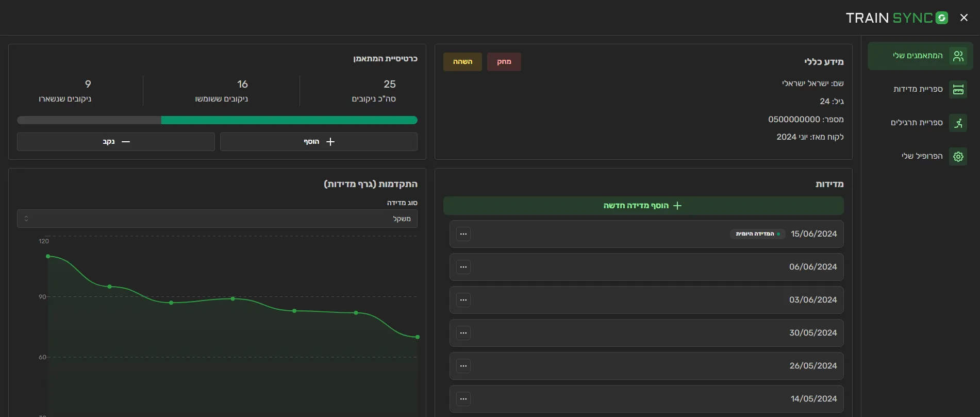The height and width of the screenshot is (417, 980).
Task: Open options menu for 15/06/2024 measurement
Action: (463, 234)
